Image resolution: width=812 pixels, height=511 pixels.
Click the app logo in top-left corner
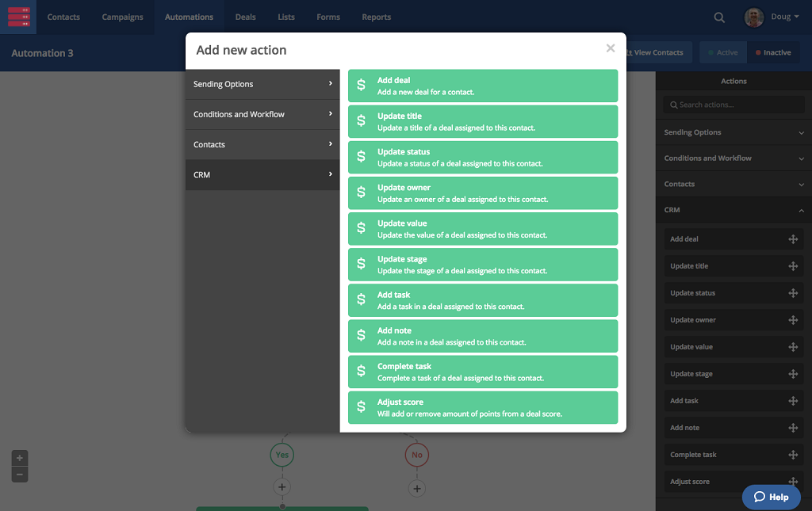click(18, 17)
